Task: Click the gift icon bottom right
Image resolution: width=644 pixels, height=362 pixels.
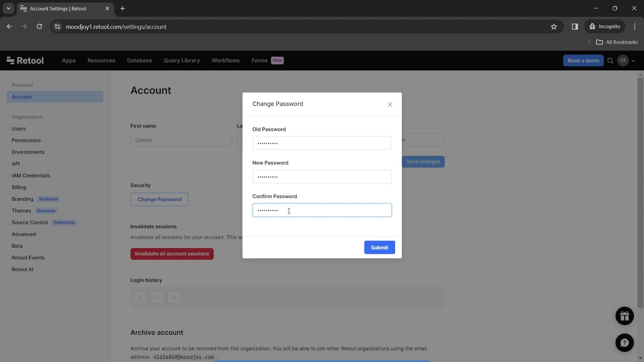Action: (x=625, y=316)
